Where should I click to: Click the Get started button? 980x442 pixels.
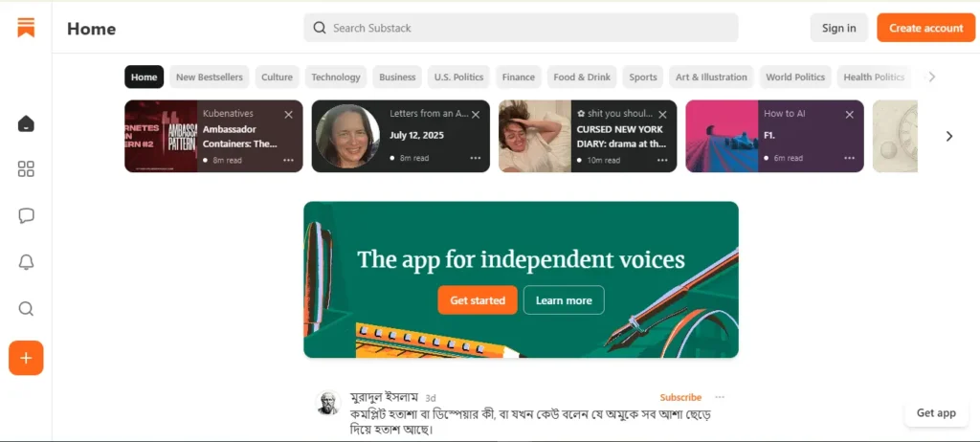coord(478,300)
